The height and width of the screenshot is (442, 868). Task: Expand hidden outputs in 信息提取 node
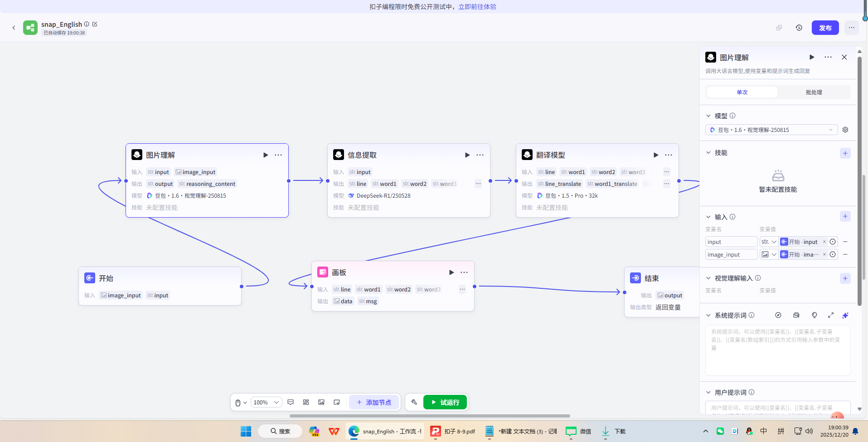pyautogui.click(x=478, y=184)
